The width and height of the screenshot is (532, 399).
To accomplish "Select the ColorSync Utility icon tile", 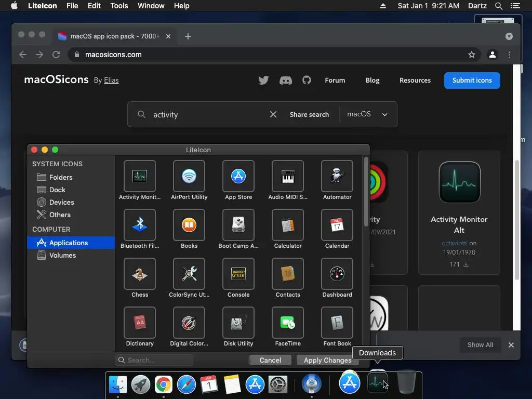I will [189, 274].
